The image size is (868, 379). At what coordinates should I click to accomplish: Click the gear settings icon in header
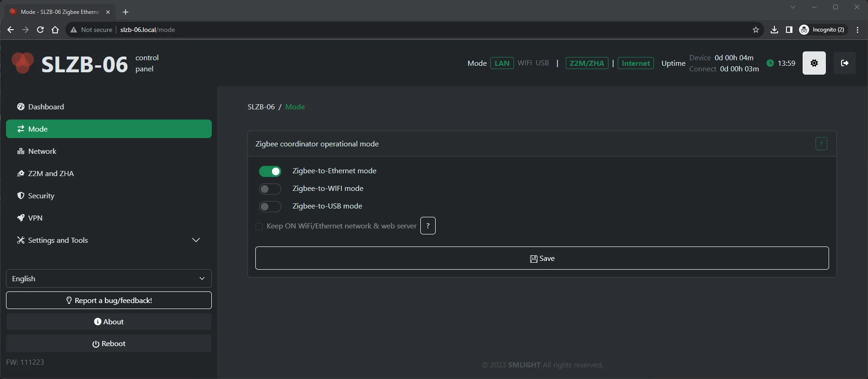coord(814,63)
